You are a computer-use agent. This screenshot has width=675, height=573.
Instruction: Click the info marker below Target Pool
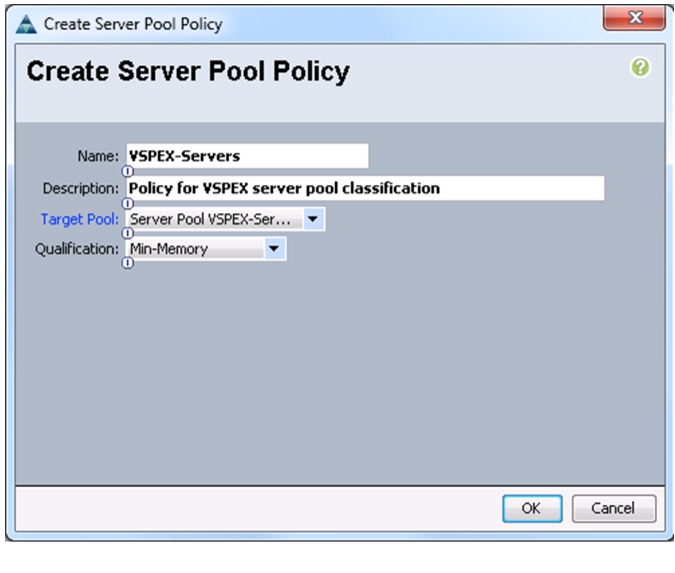click(x=127, y=233)
